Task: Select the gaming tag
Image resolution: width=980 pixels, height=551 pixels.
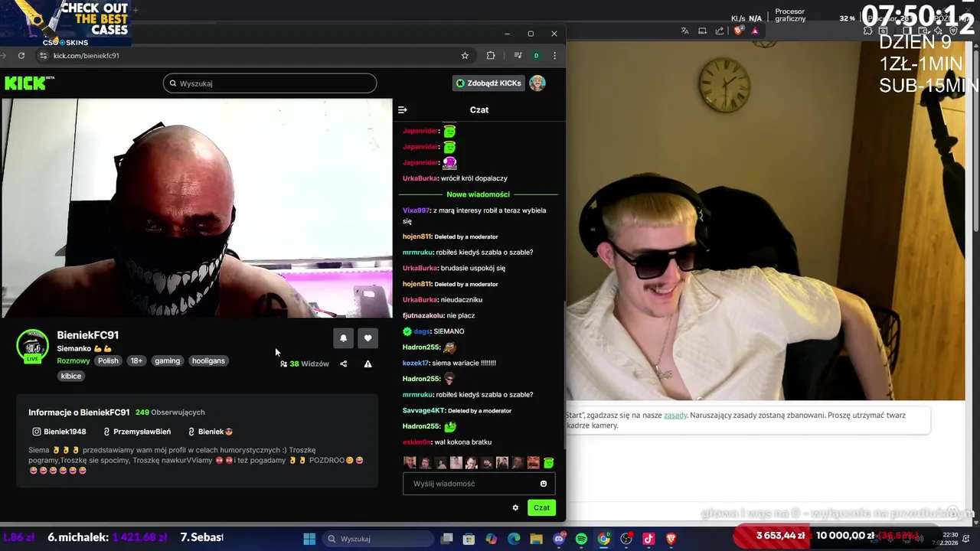Action: pos(167,361)
